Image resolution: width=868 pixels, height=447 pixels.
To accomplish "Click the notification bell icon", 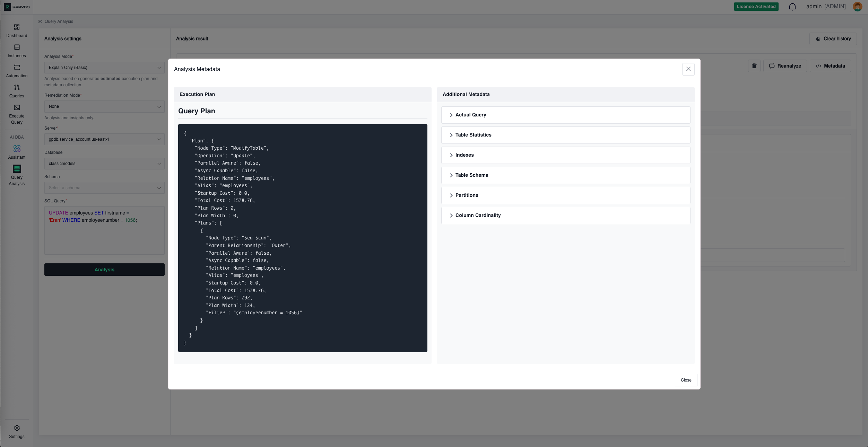I will [x=792, y=7].
